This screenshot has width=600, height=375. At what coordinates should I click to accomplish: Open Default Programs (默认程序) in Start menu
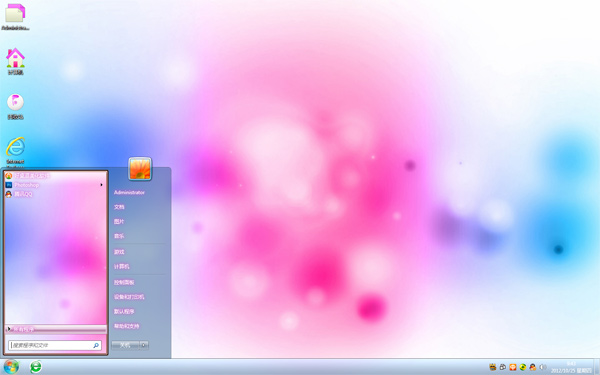pos(124,311)
